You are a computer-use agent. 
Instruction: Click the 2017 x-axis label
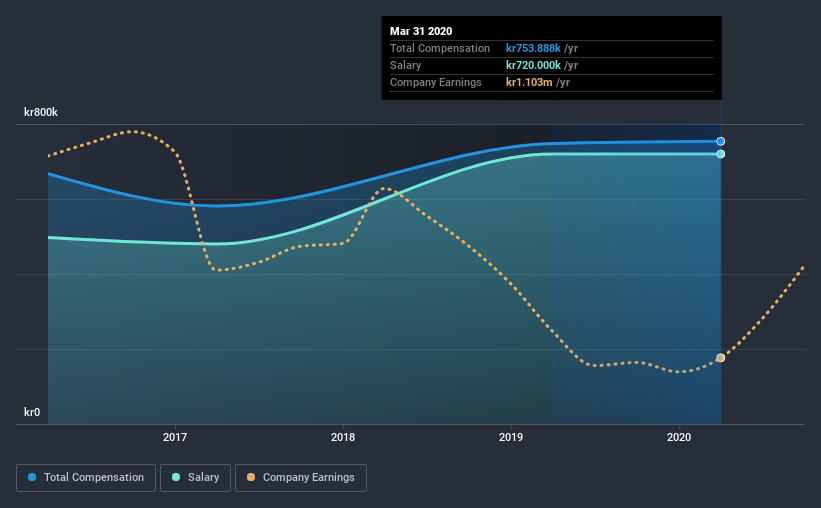click(175, 437)
